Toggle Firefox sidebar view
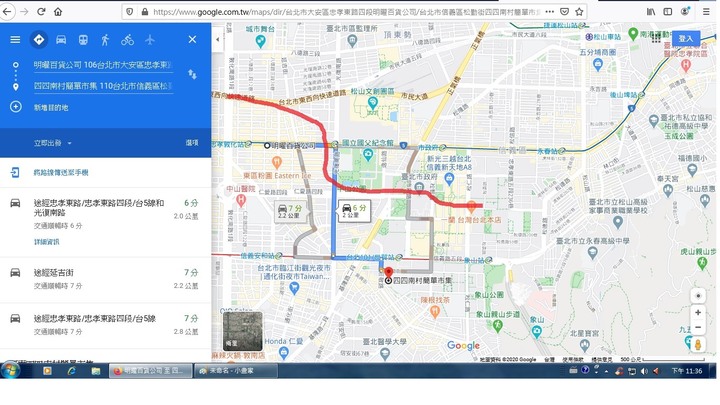The width and height of the screenshot is (720, 405). [668, 11]
